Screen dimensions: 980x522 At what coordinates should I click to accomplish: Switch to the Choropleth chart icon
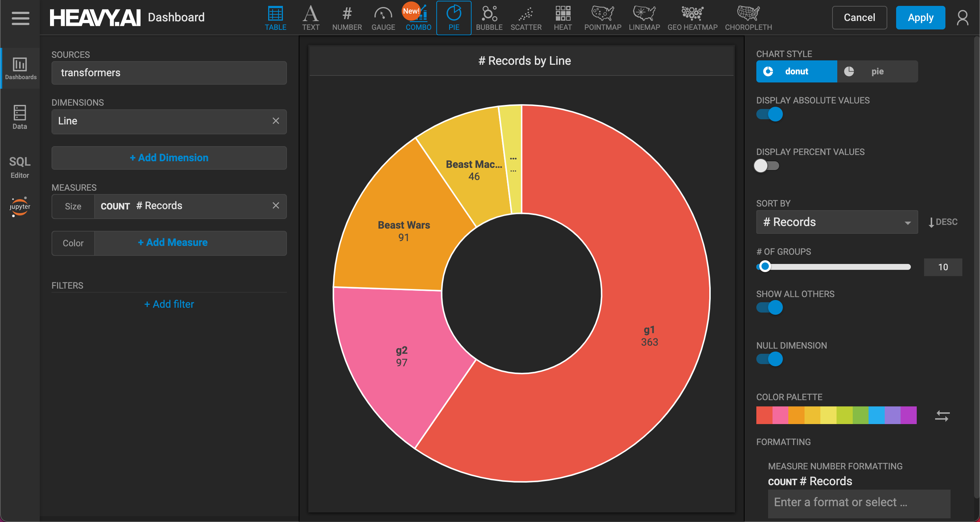[748, 18]
